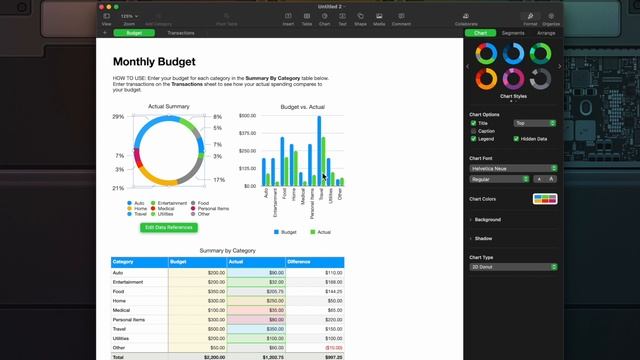
Task: Select the Food Actual $205.75 cell
Action: 256,291
